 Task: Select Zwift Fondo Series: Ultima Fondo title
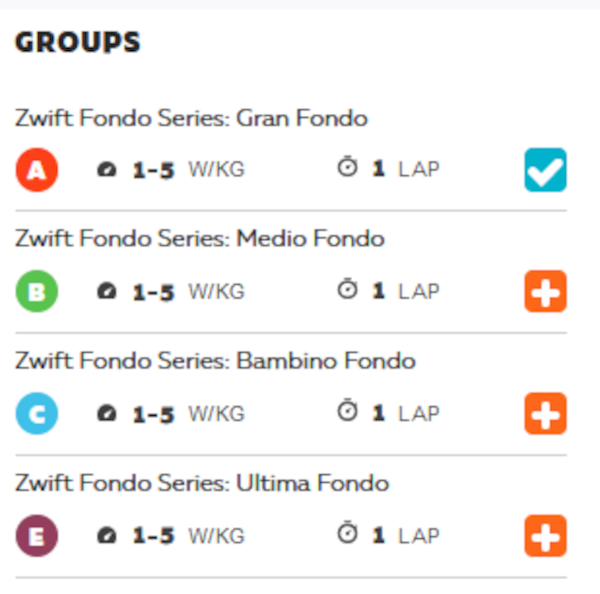pos(202,482)
